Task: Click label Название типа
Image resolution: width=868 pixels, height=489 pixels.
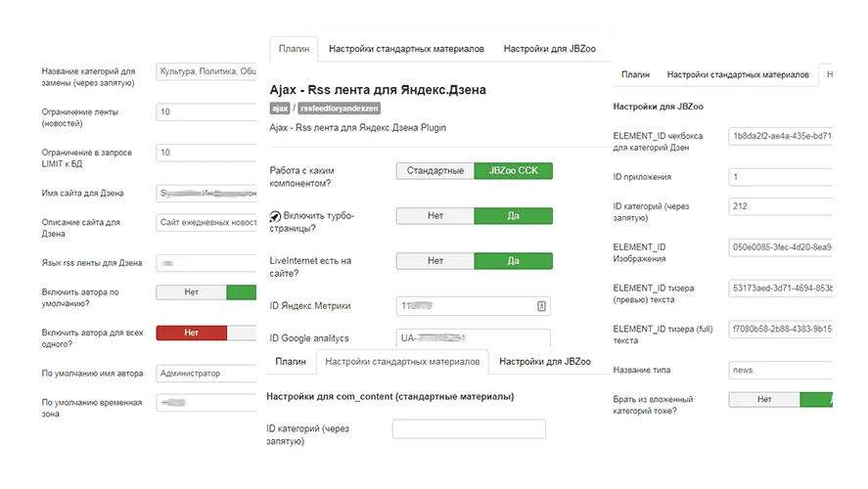Action: click(642, 370)
